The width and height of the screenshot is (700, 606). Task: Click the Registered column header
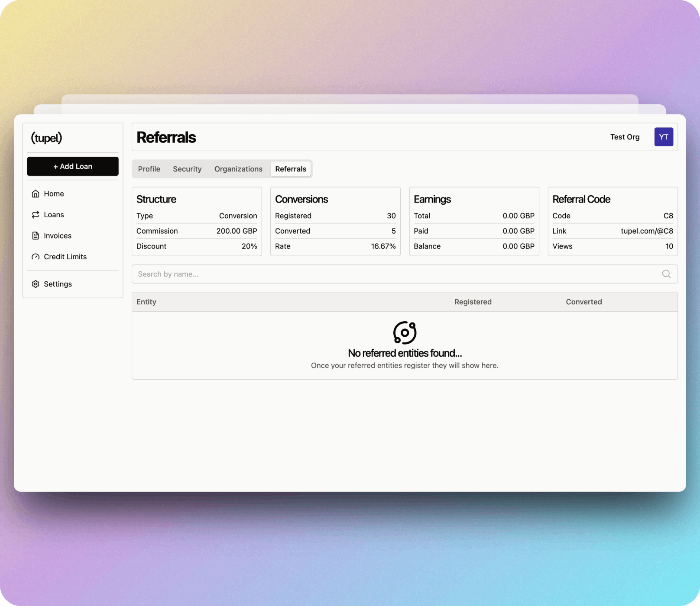(x=473, y=302)
